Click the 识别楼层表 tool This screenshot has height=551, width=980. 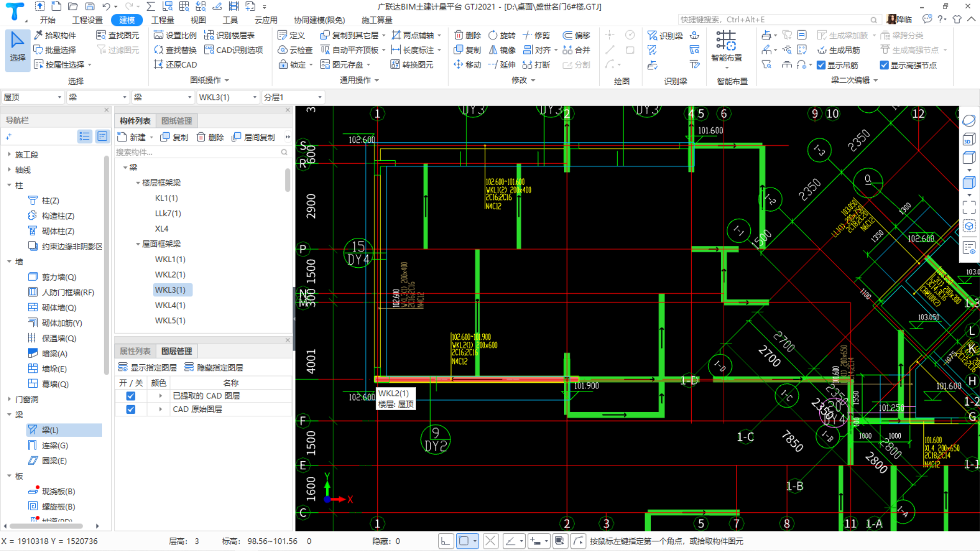(229, 35)
